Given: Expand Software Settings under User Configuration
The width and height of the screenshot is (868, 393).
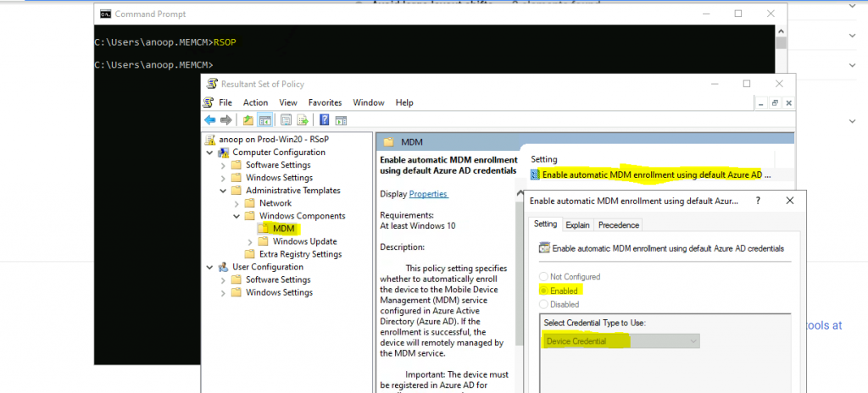Looking at the screenshot, I should [x=223, y=280].
